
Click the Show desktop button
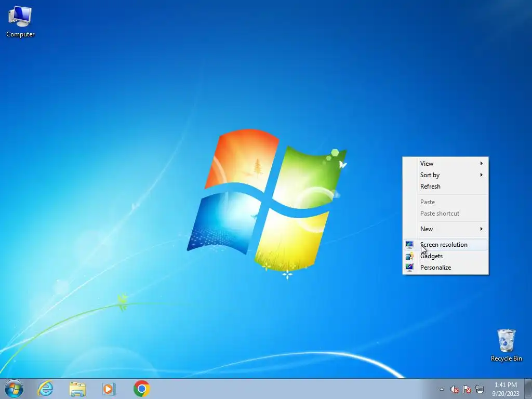click(x=528, y=389)
